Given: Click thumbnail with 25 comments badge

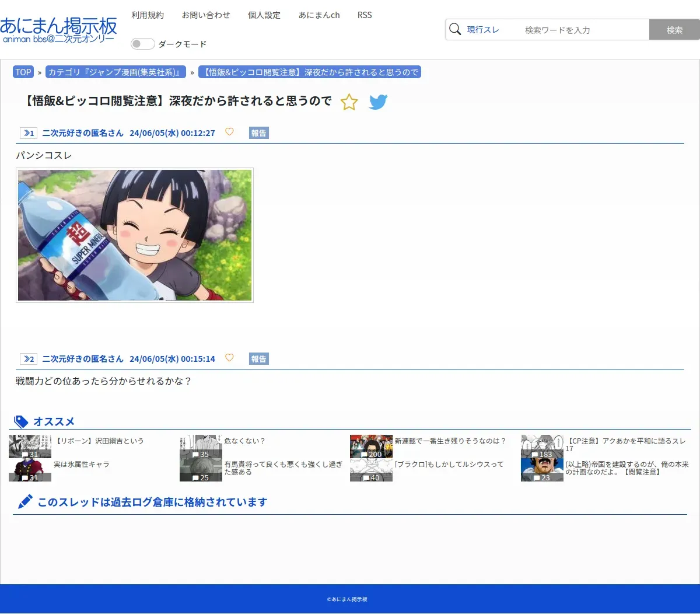Looking at the screenshot, I should click(x=201, y=470).
